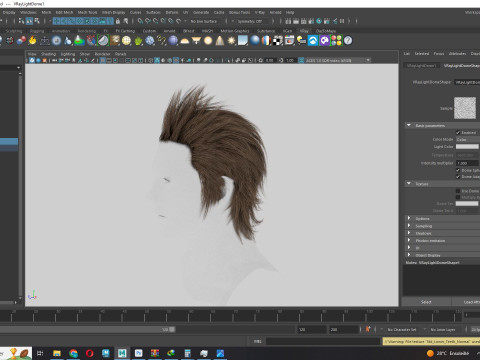Switch to the XGen shelf tab
This screenshot has height=360, width=480.
pos(287,31)
